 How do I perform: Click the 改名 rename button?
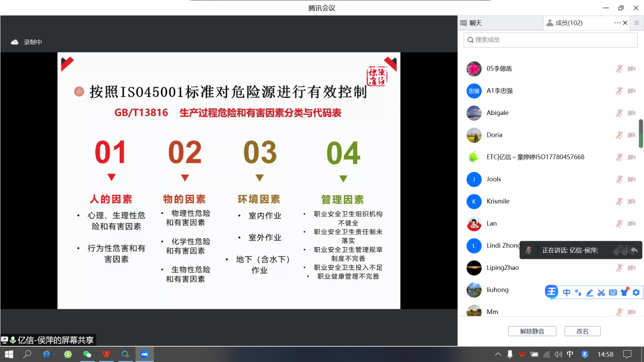pyautogui.click(x=582, y=331)
